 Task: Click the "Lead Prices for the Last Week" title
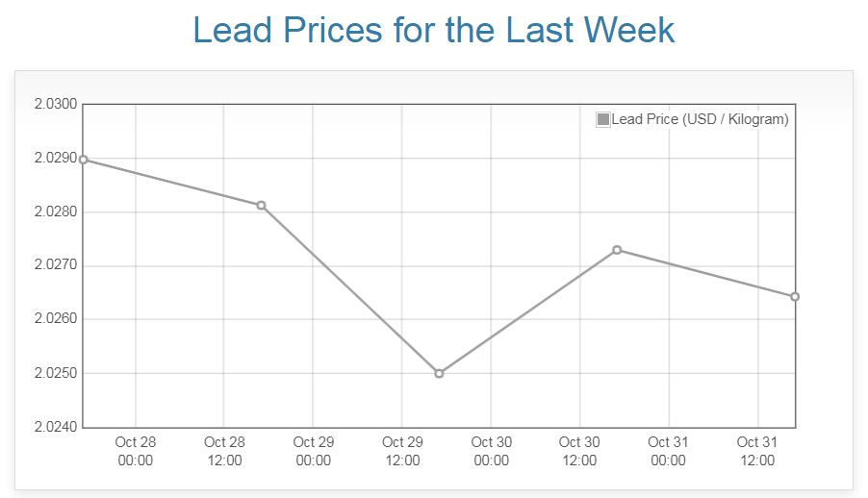coord(434,30)
